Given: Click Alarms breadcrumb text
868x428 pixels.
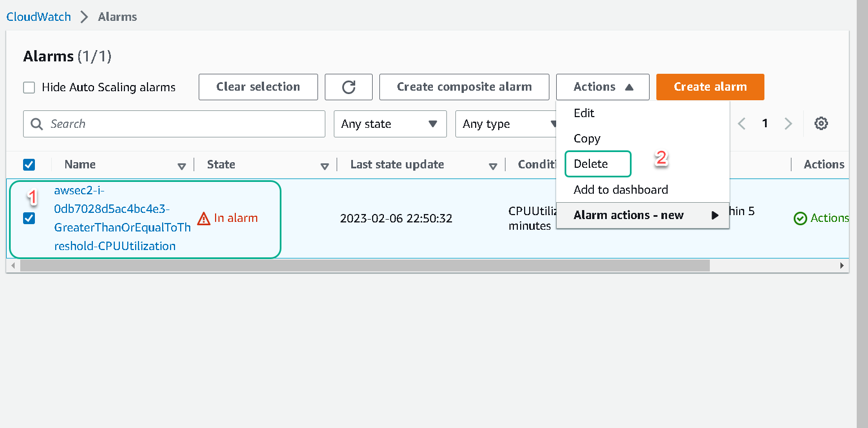Looking at the screenshot, I should coord(118,17).
